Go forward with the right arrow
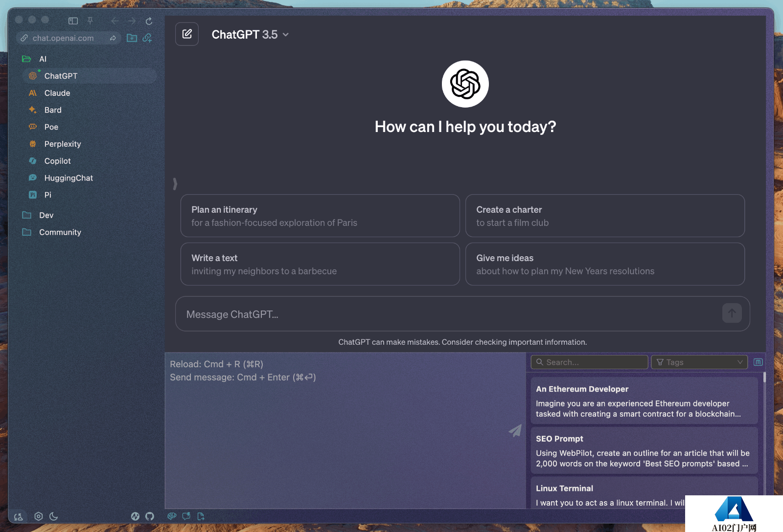783x532 pixels. (132, 21)
